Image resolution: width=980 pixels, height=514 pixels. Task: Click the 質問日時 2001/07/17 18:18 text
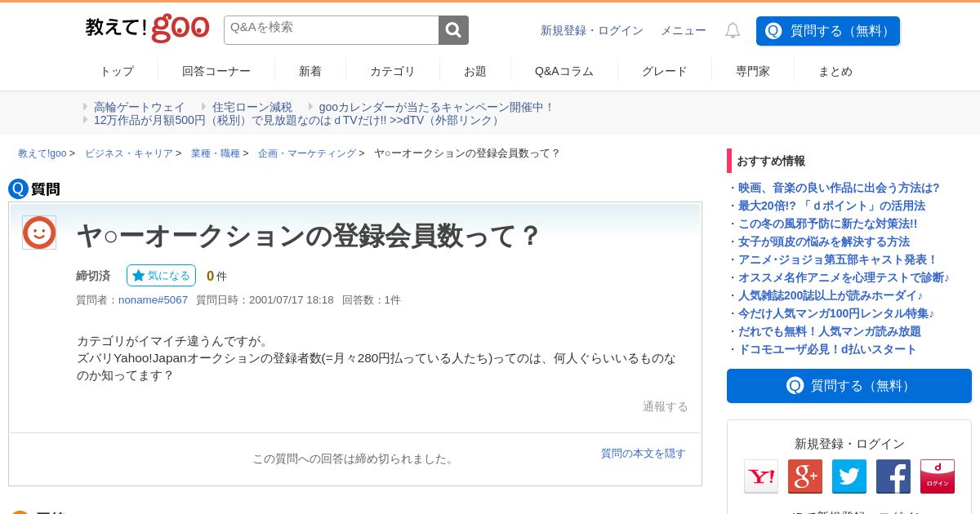coord(265,299)
